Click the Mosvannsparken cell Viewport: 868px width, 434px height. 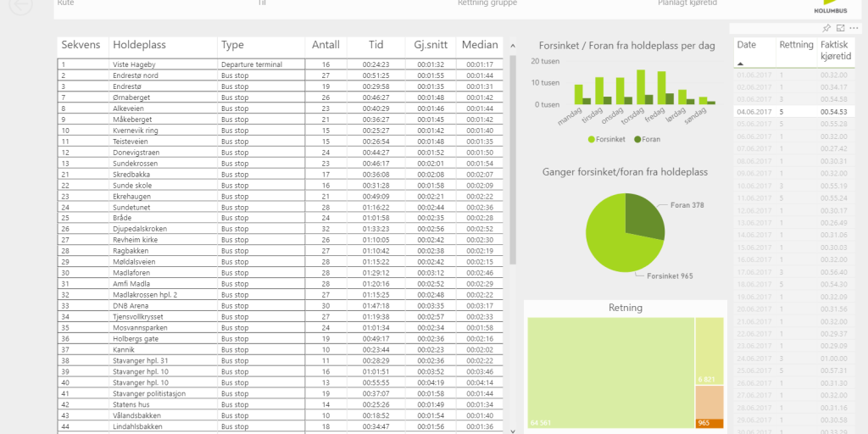coord(164,328)
